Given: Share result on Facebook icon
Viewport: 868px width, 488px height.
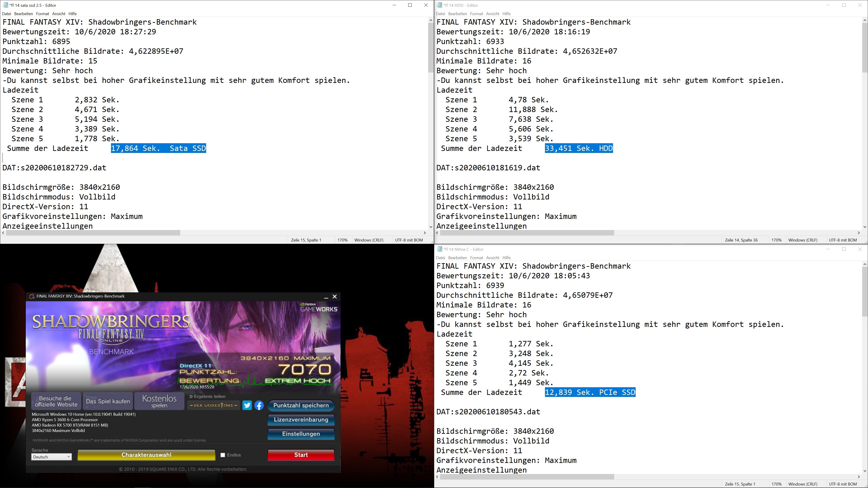Looking at the screenshot, I should (x=259, y=406).
